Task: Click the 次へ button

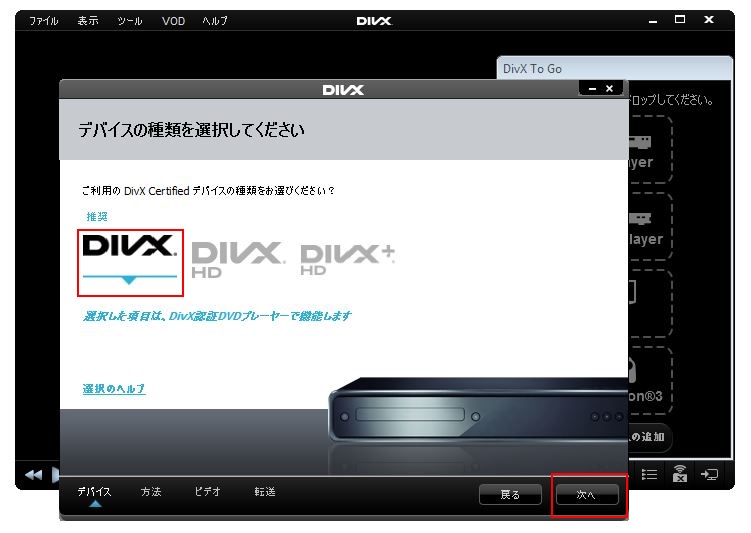Action: click(587, 494)
